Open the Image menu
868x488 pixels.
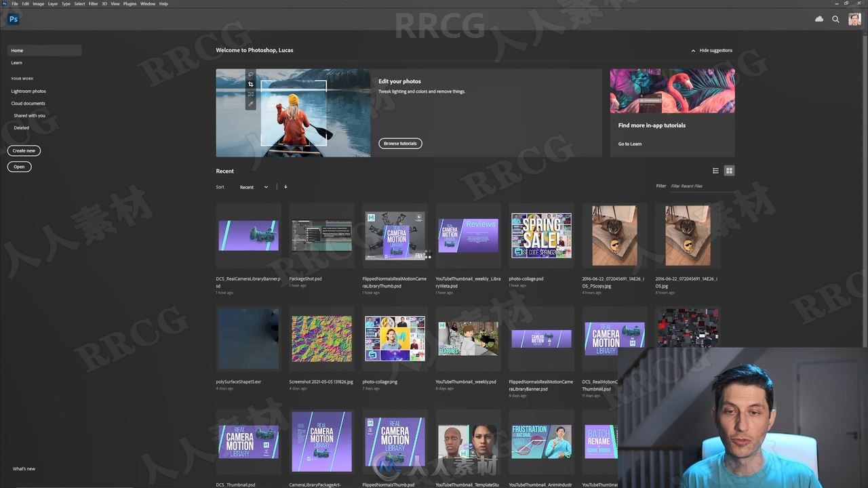pyautogui.click(x=39, y=3)
